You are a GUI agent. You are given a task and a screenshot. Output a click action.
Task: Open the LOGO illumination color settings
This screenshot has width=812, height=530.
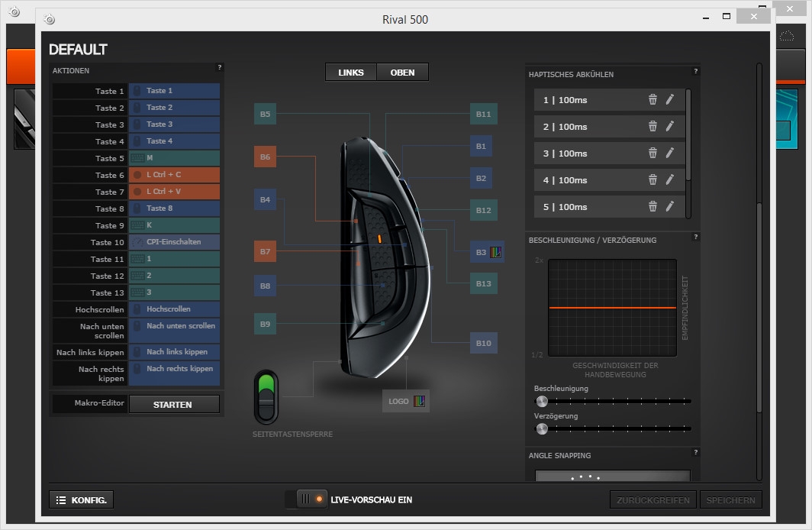pyautogui.click(x=419, y=401)
